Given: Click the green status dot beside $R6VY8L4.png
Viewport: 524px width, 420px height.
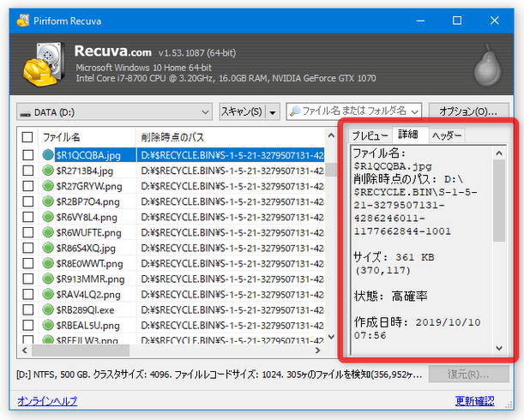Looking at the screenshot, I should point(48,217).
